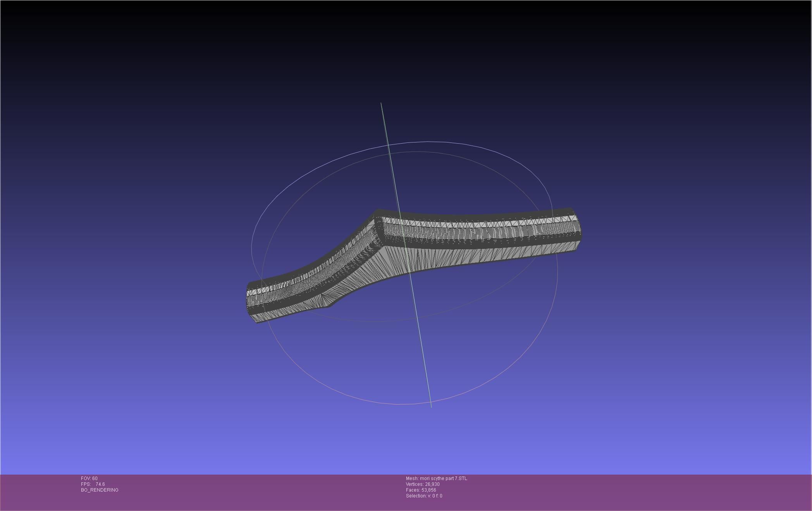Click the small notch on the mesh's lower edge
The width and height of the screenshot is (812, 511).
coord(329,306)
